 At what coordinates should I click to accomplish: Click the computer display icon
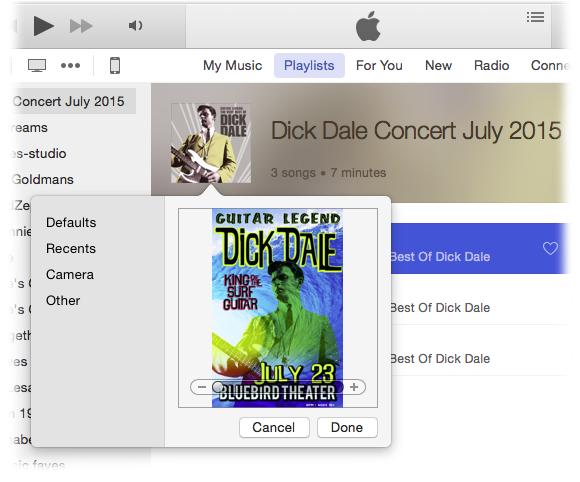coord(37,66)
